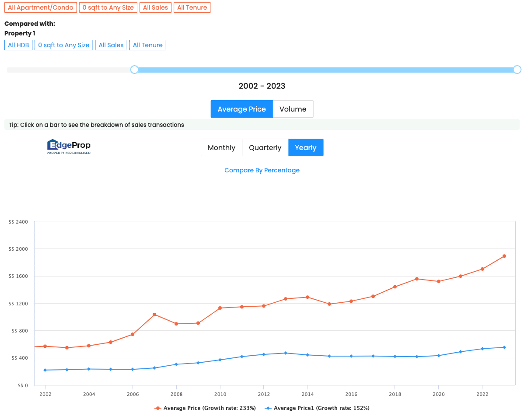
Task: Click the orange 2007 peak data point
Action: [154, 315]
